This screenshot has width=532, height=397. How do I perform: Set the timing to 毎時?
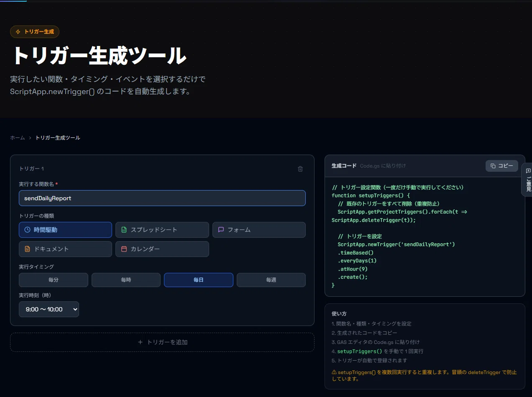click(126, 280)
